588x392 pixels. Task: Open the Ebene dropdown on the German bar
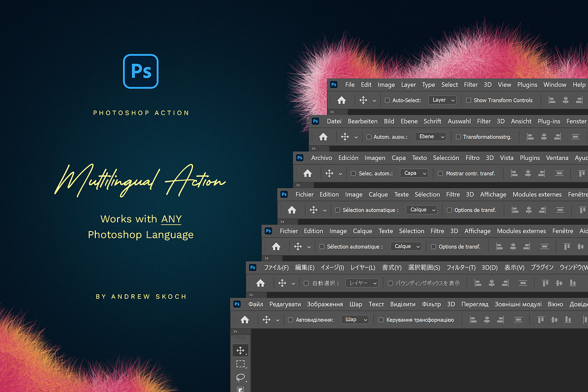(430, 136)
